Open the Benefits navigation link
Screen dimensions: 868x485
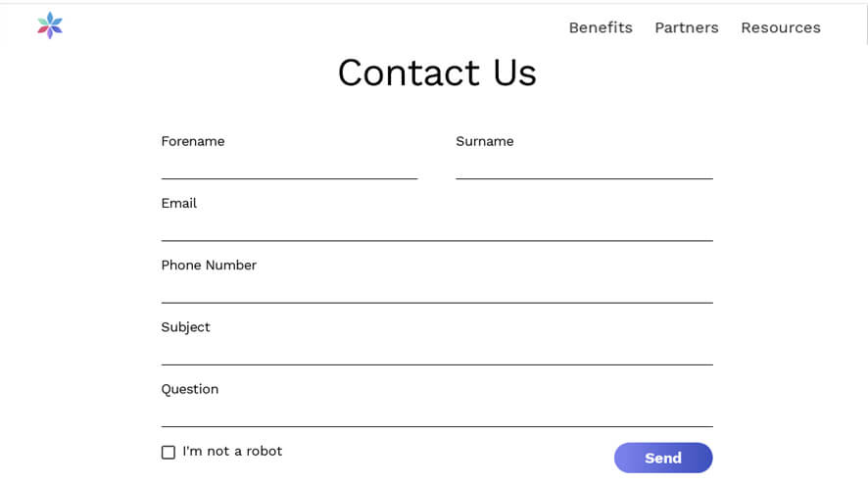point(601,27)
